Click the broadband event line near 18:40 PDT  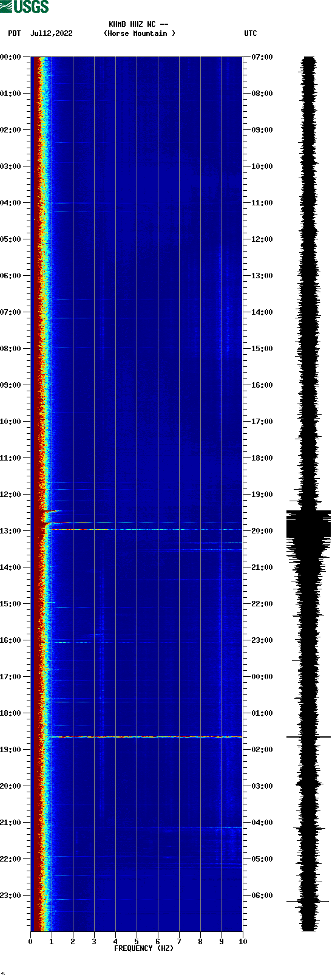147,737
